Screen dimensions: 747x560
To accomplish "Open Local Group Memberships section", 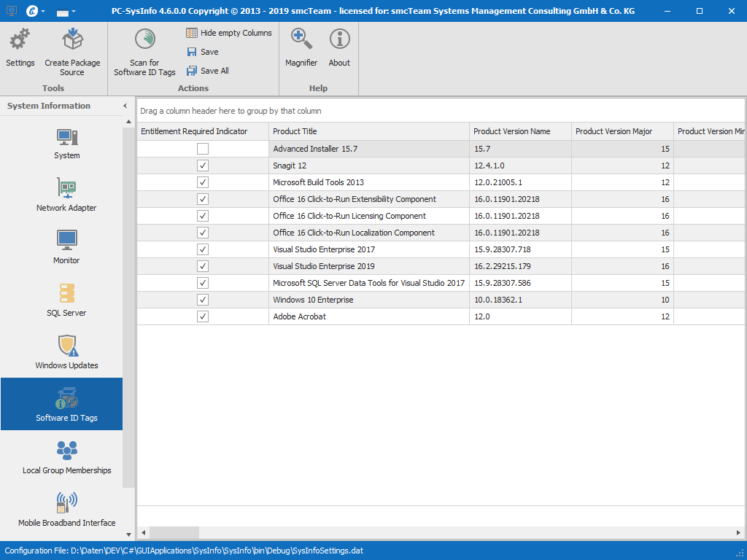I will click(66, 458).
